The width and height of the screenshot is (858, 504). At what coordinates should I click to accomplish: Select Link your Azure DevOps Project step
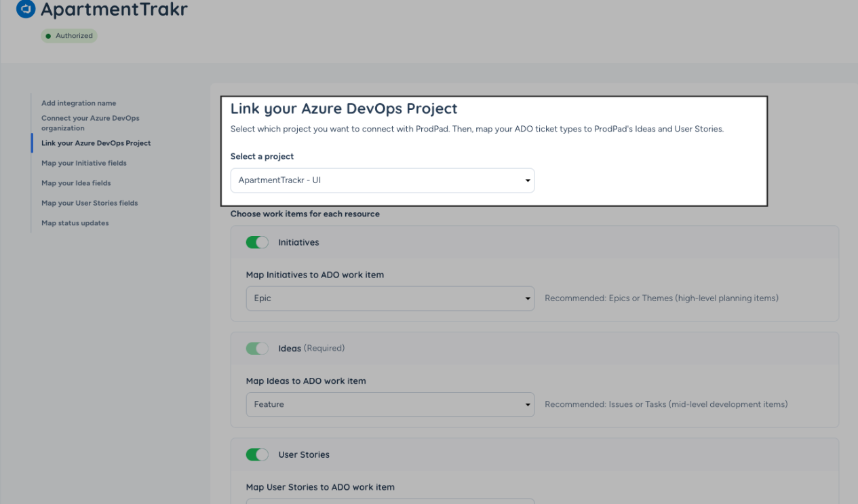(x=96, y=143)
